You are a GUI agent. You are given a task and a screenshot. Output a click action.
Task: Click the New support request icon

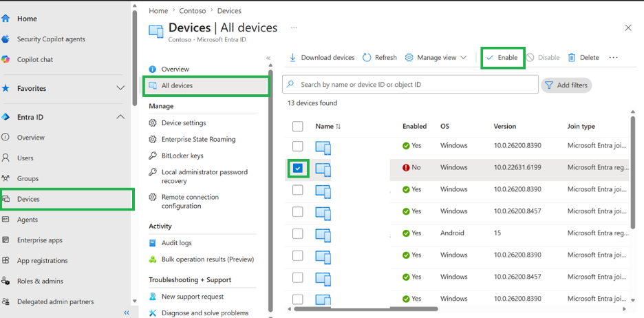153,296
